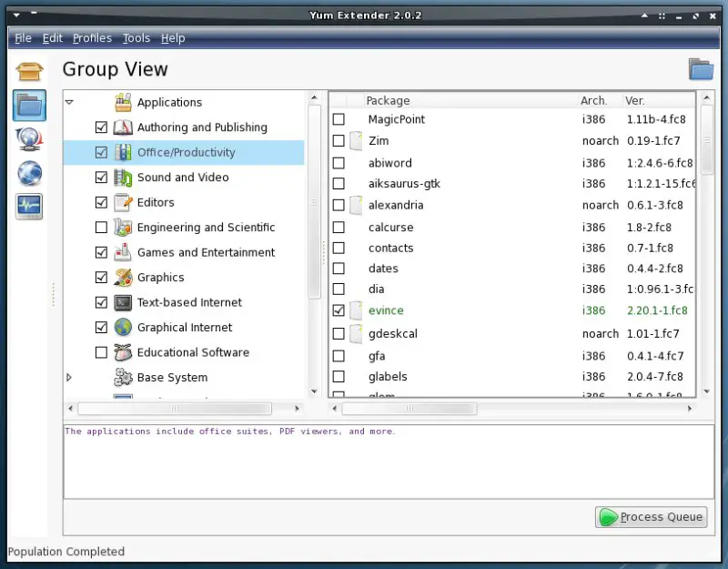Click the Process Queue button
Image resolution: width=728 pixels, height=569 pixels.
tap(651, 517)
